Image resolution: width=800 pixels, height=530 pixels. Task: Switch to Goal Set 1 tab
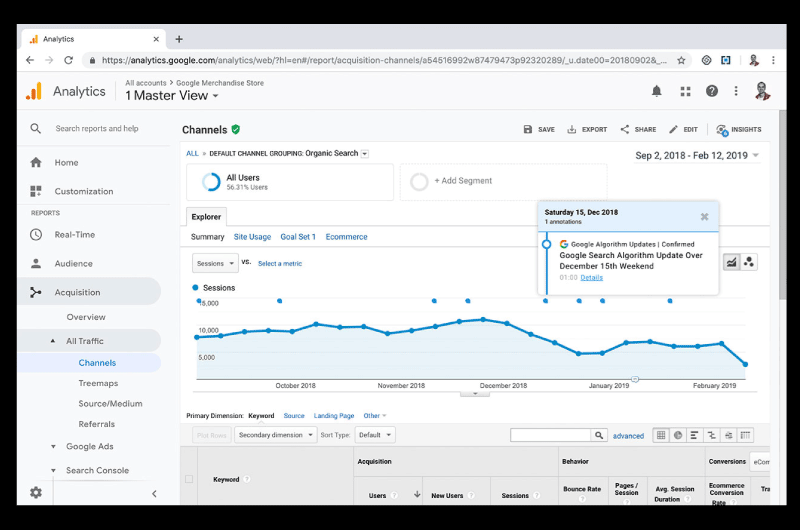click(298, 237)
